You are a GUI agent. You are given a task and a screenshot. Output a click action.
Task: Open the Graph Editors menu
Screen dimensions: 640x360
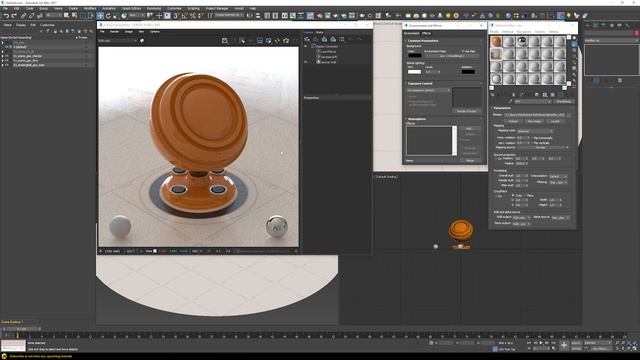[131, 8]
